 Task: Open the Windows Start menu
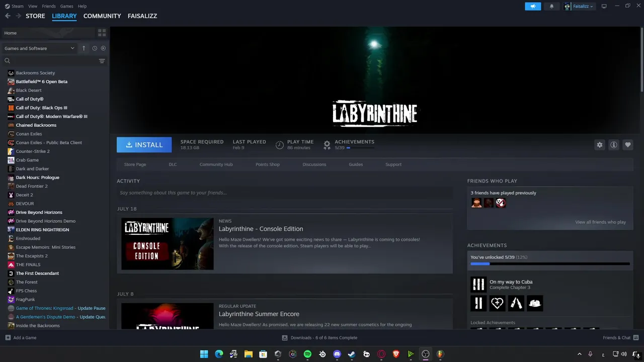(x=204, y=354)
